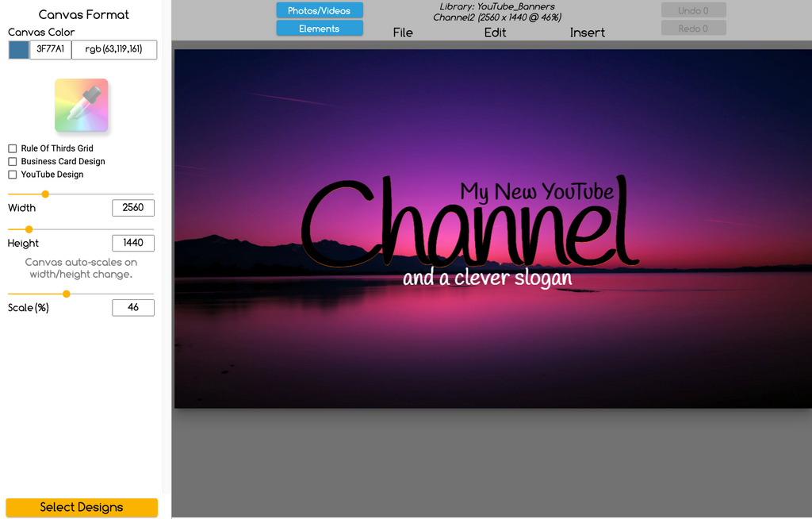Click the Height slider handle
This screenshot has height=519, width=812.
click(x=29, y=229)
